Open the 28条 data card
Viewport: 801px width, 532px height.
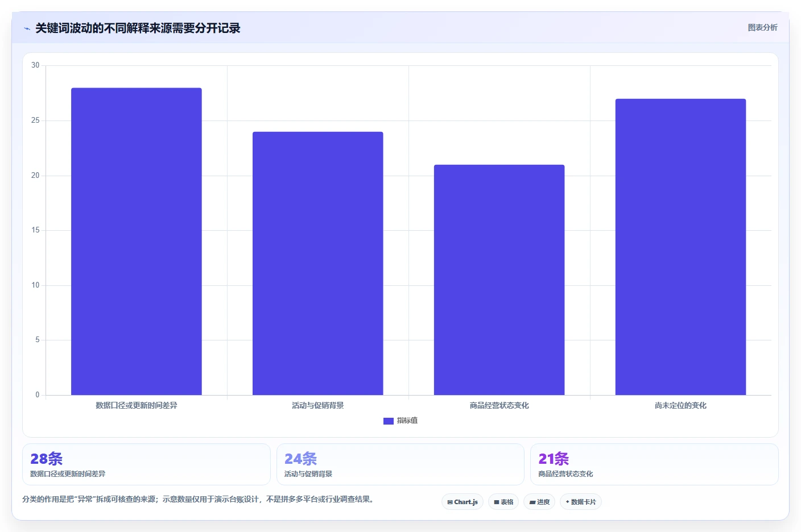146,464
